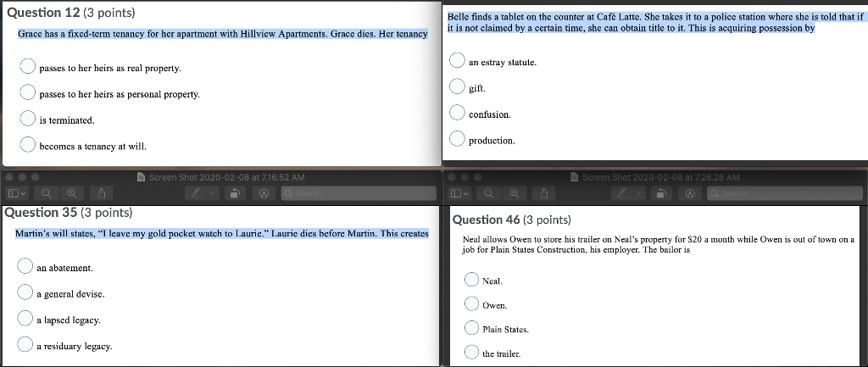Select 'an abatement.' for Question 35
The height and width of the screenshot is (367, 868).
pos(25,265)
